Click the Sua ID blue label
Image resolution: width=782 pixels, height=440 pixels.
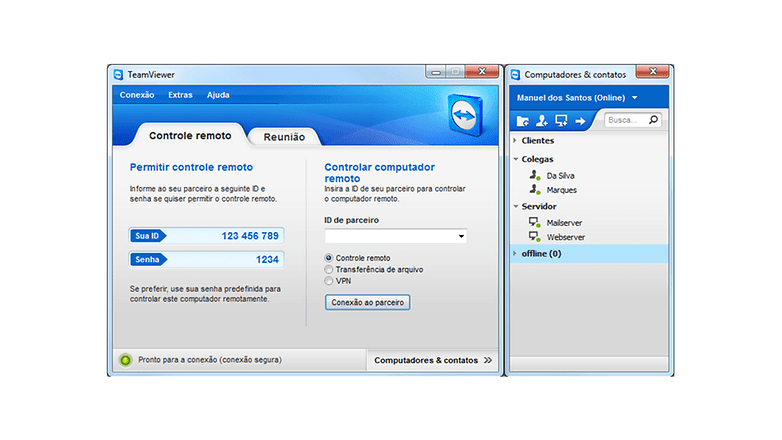148,236
